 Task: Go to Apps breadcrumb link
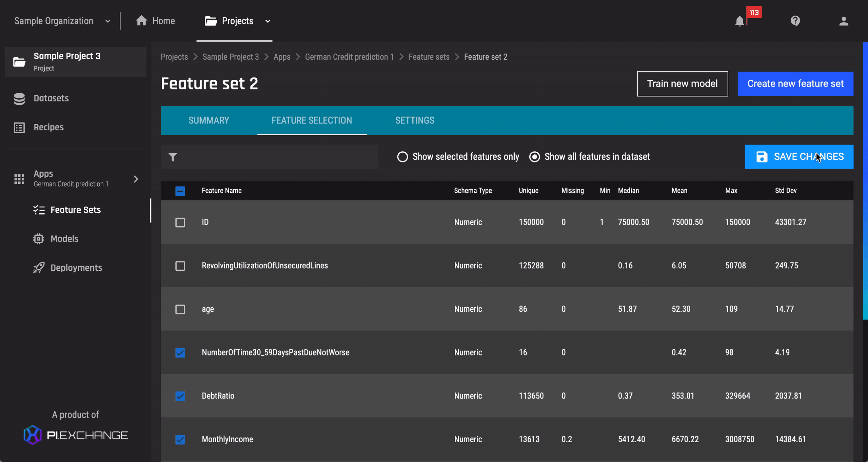click(x=282, y=57)
